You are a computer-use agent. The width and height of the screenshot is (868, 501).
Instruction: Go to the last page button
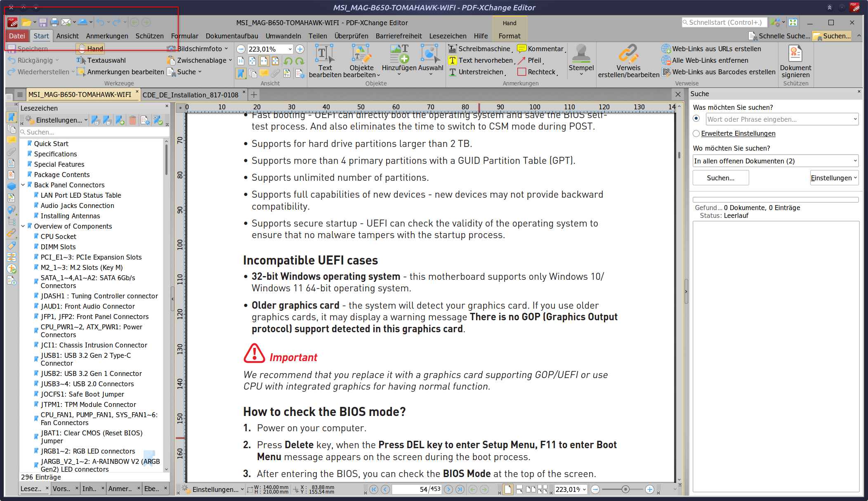coord(460,489)
